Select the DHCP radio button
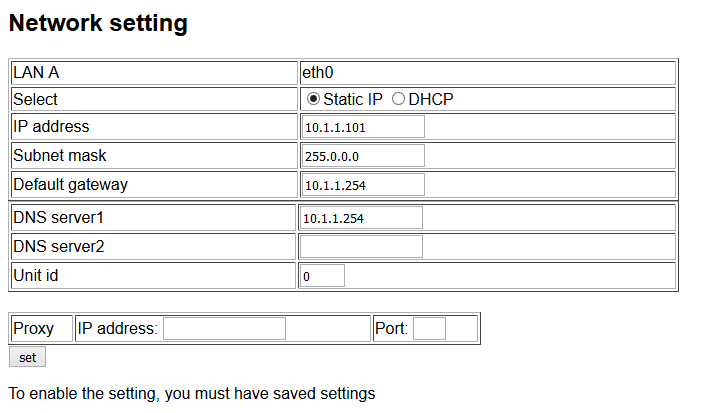 click(x=399, y=99)
